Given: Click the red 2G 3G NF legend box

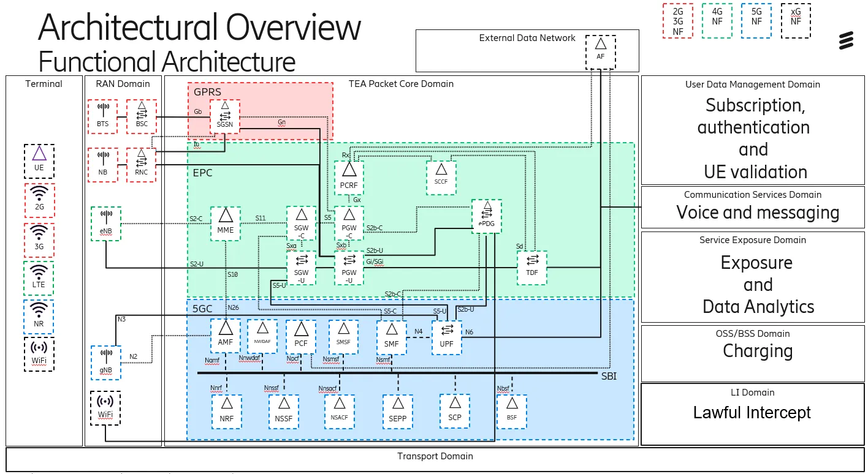Looking at the screenshot, I should 678,21.
